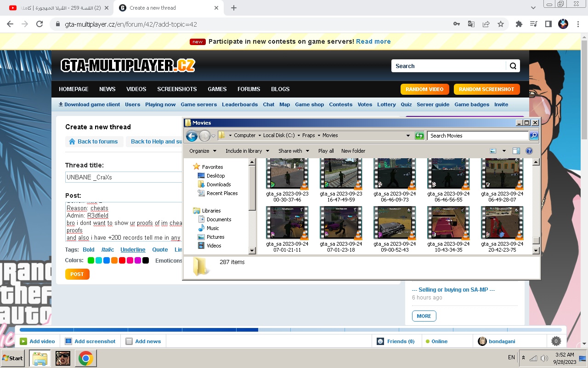Select video gta_sa 2023-09-24 09-00-52-43
Screen dimensions: 588x368
point(395,229)
